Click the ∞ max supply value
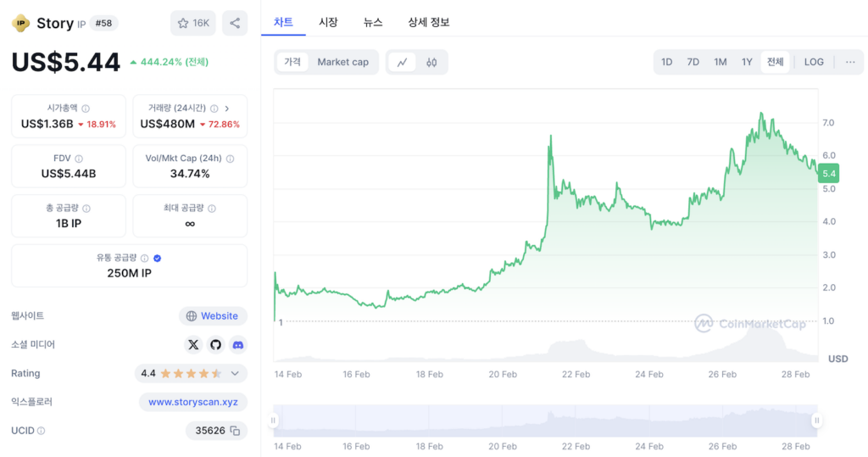Screen dimensions: 868x457 coord(190,224)
